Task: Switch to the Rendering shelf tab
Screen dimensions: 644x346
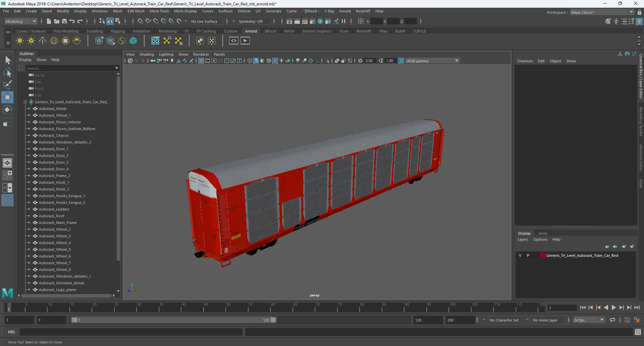Action: click(x=167, y=31)
